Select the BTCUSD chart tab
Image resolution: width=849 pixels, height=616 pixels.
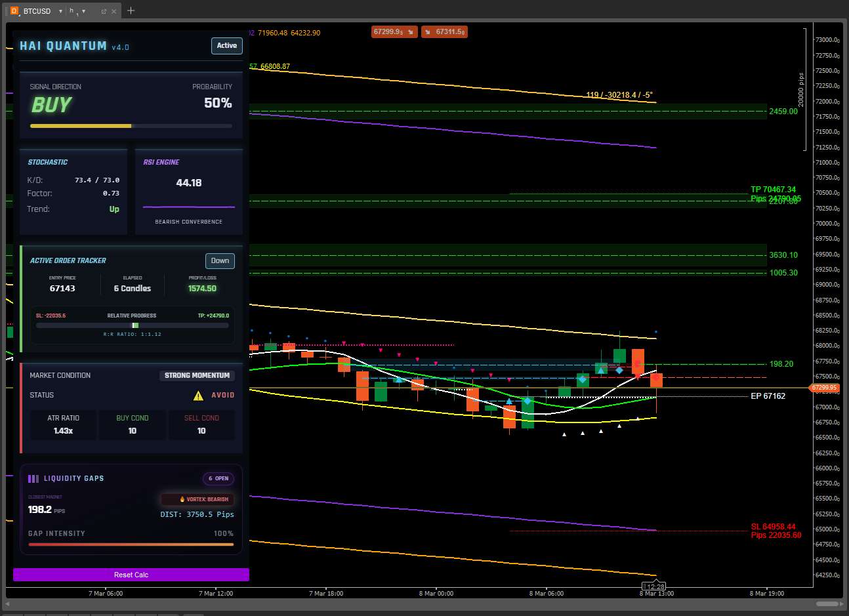(x=37, y=11)
